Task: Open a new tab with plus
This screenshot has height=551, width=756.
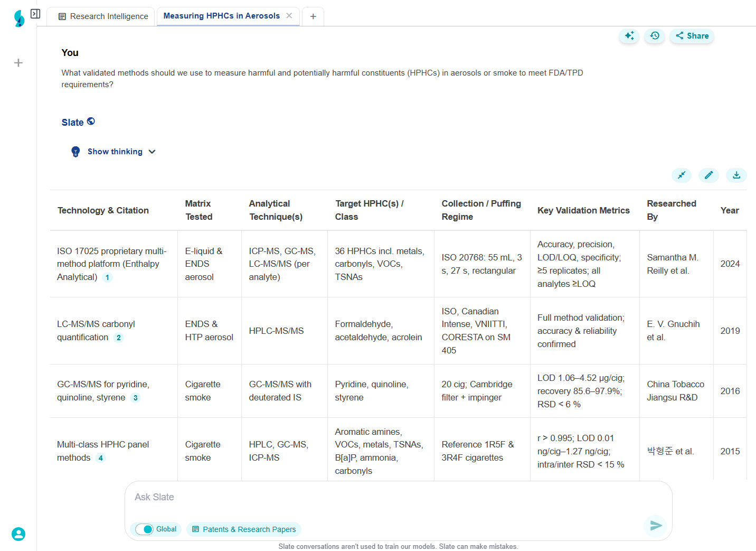Action: (x=313, y=16)
